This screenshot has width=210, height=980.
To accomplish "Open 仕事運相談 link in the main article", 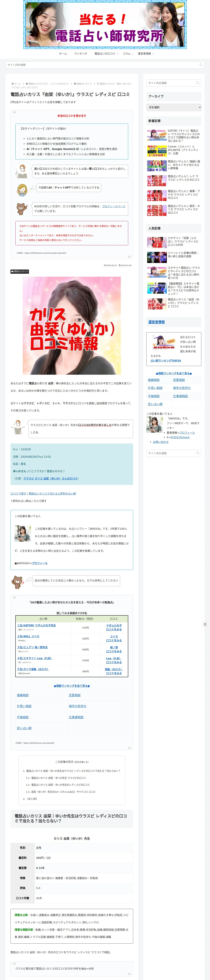I will click(x=76, y=717).
